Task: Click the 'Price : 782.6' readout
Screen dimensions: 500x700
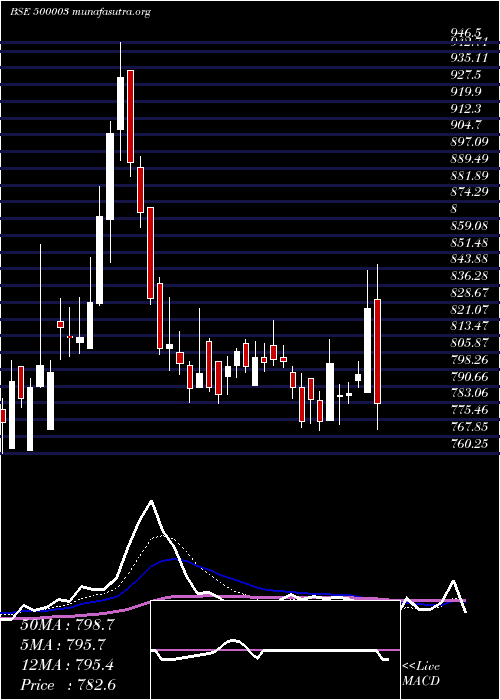Action: point(70,685)
